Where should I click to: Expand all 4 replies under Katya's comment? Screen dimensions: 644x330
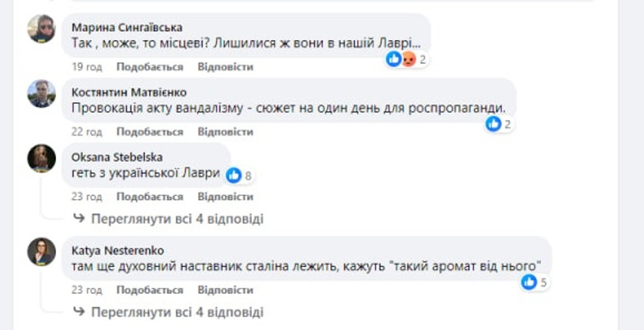tap(177, 312)
